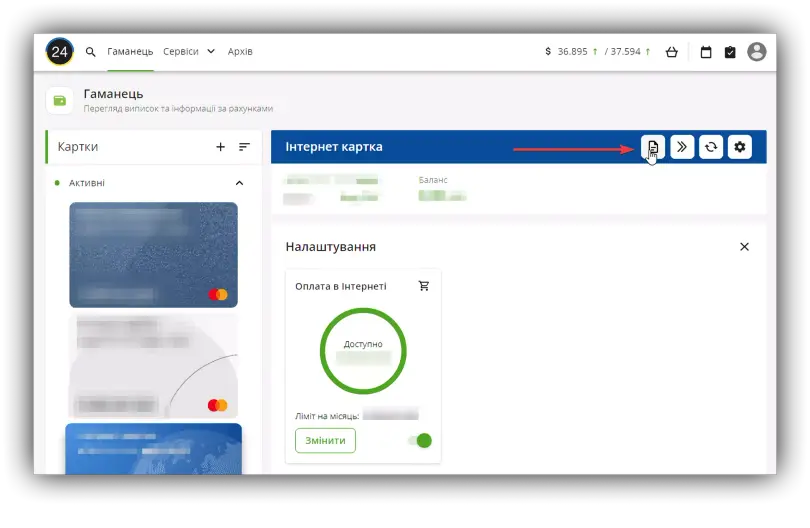Screen dimensions: 810x528
Task: Open card settings gear icon
Action: click(x=740, y=147)
